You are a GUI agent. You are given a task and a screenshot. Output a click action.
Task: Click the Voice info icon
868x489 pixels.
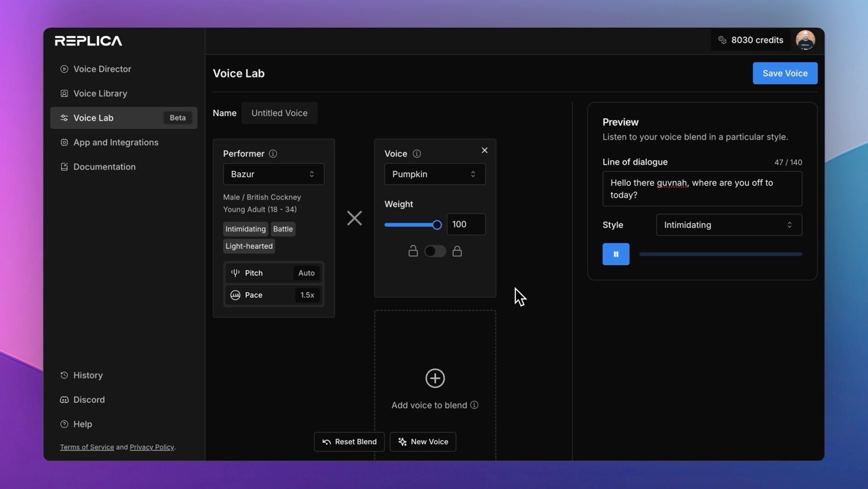[417, 154]
